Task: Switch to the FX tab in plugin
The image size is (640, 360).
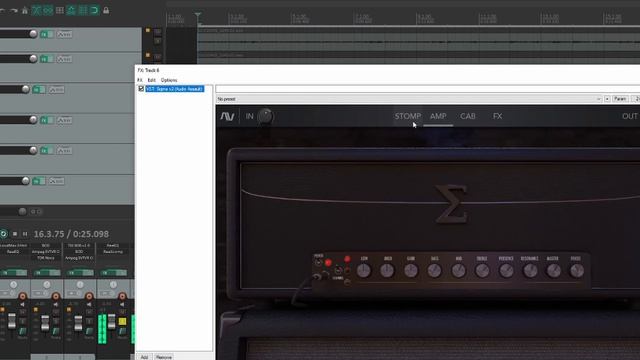Action: (498, 116)
